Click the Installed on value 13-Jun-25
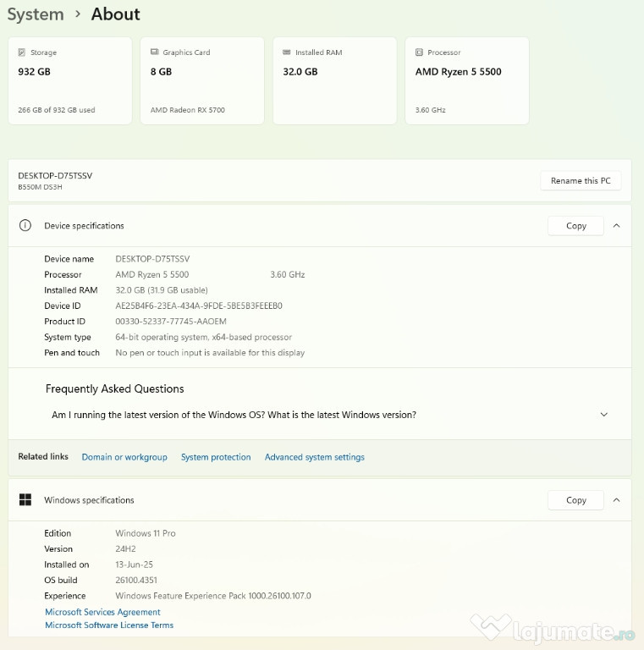The width and height of the screenshot is (644, 650). 135,565
